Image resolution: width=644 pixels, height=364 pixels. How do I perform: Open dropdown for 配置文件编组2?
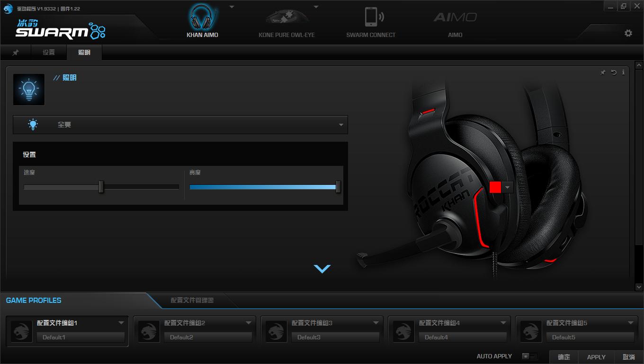pyautogui.click(x=249, y=323)
